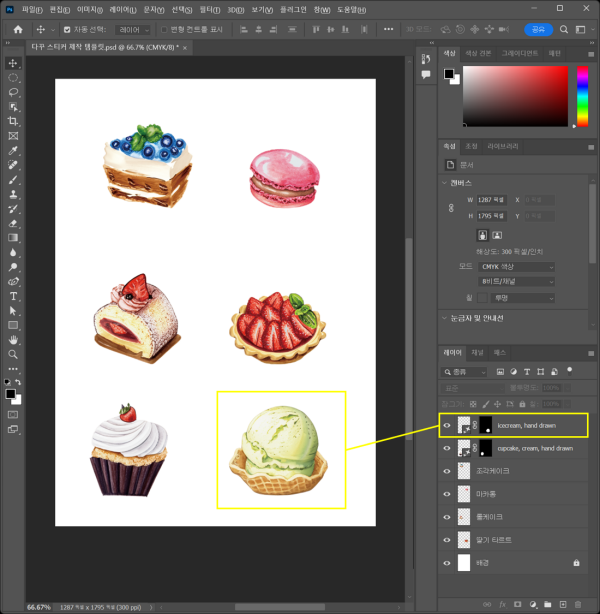Select the Hand tool

[13, 340]
